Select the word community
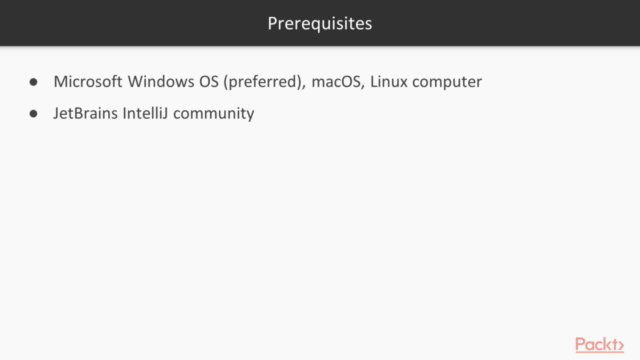This screenshot has height=360, width=640. (x=213, y=113)
